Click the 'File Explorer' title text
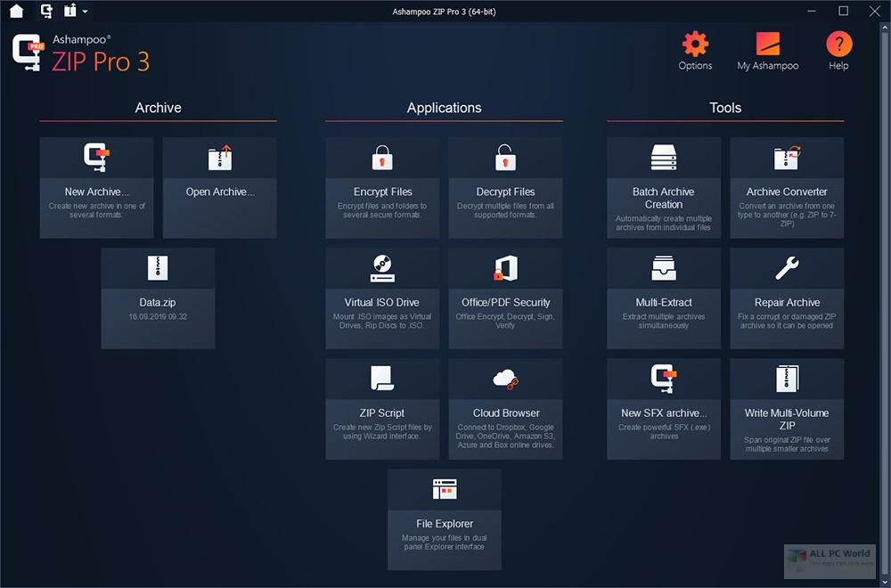Image resolution: width=891 pixels, height=588 pixels. [445, 524]
